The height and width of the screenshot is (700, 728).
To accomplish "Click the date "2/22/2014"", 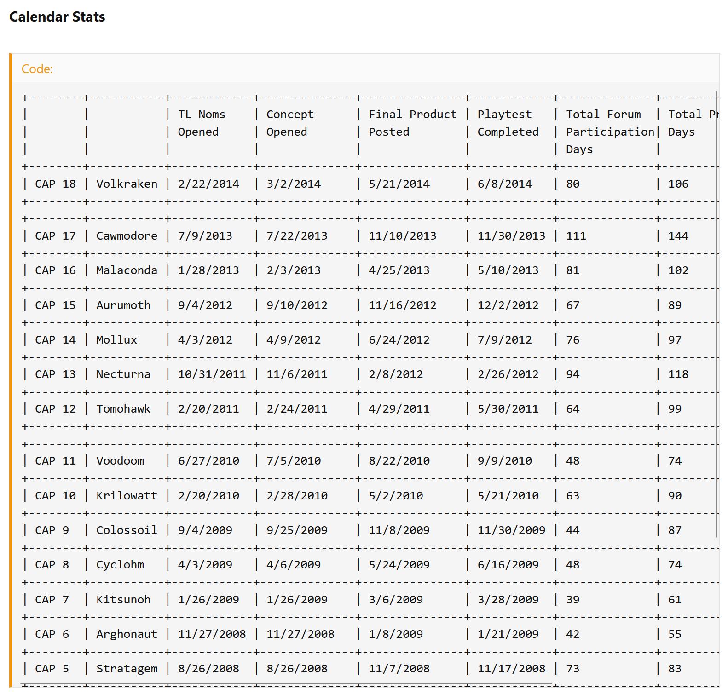I will point(208,184).
